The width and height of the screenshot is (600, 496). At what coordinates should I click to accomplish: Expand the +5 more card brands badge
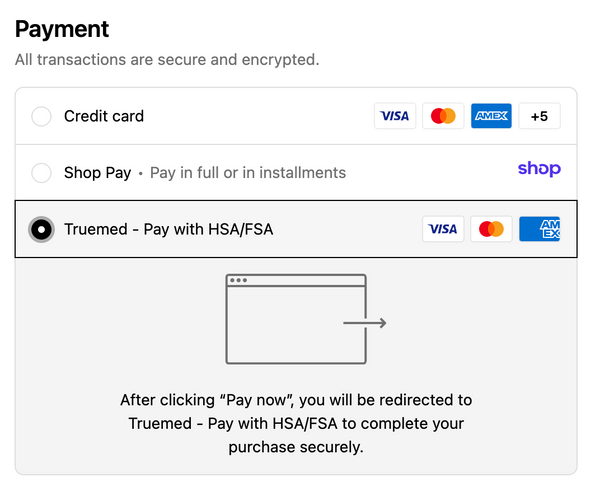point(539,116)
